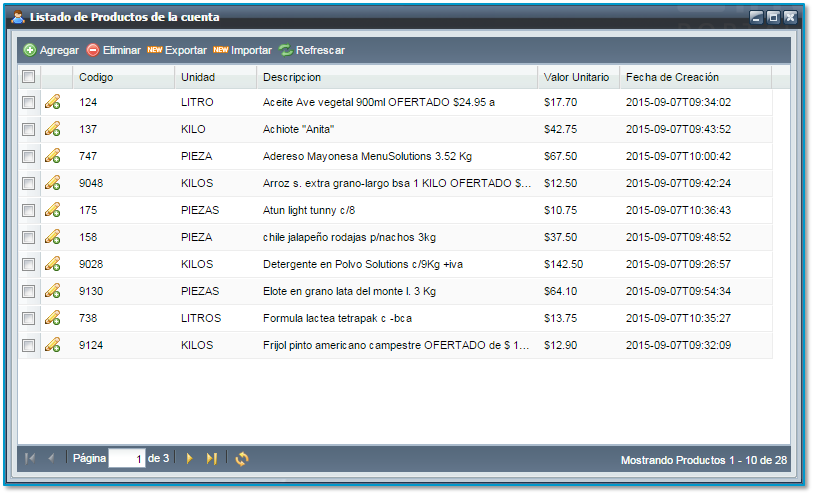The width and height of the screenshot is (814, 495).
Task: Click the date 2015-09-07T09:32:09
Action: 678,345
